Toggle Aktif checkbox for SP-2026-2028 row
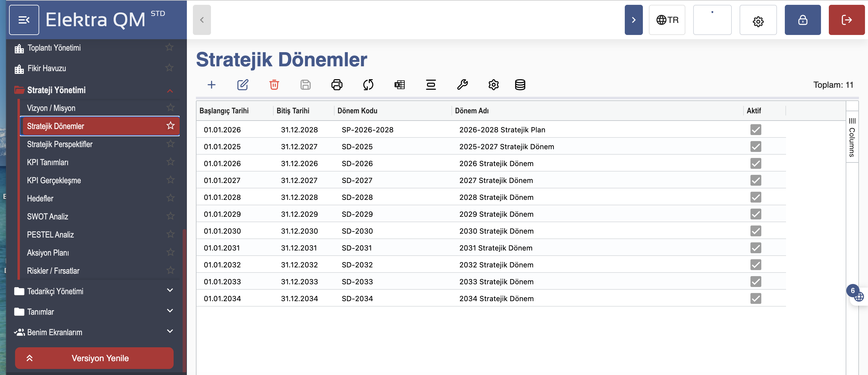 (756, 130)
